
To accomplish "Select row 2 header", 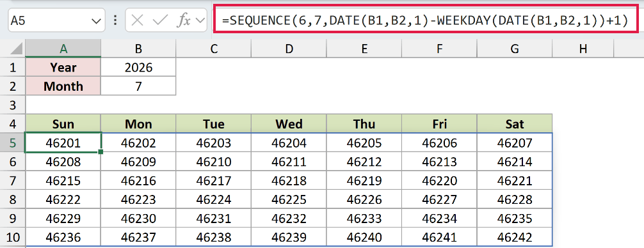I will click(x=12, y=86).
